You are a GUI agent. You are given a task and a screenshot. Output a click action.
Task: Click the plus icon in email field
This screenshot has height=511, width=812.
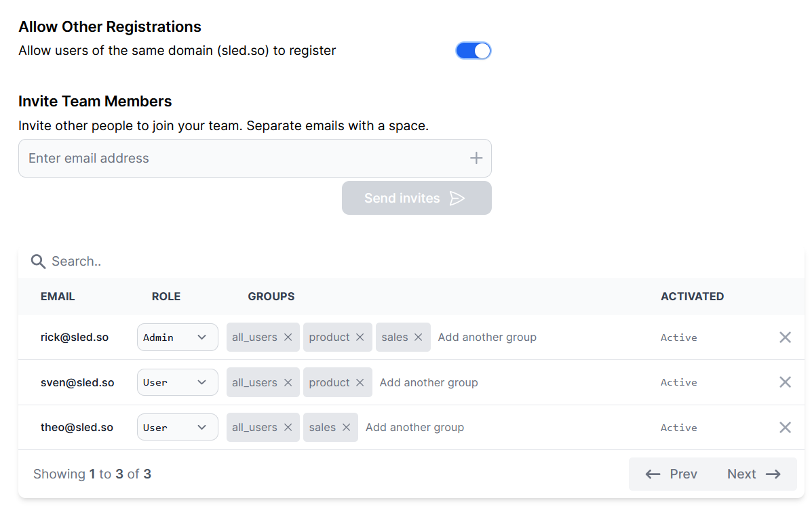[476, 158]
